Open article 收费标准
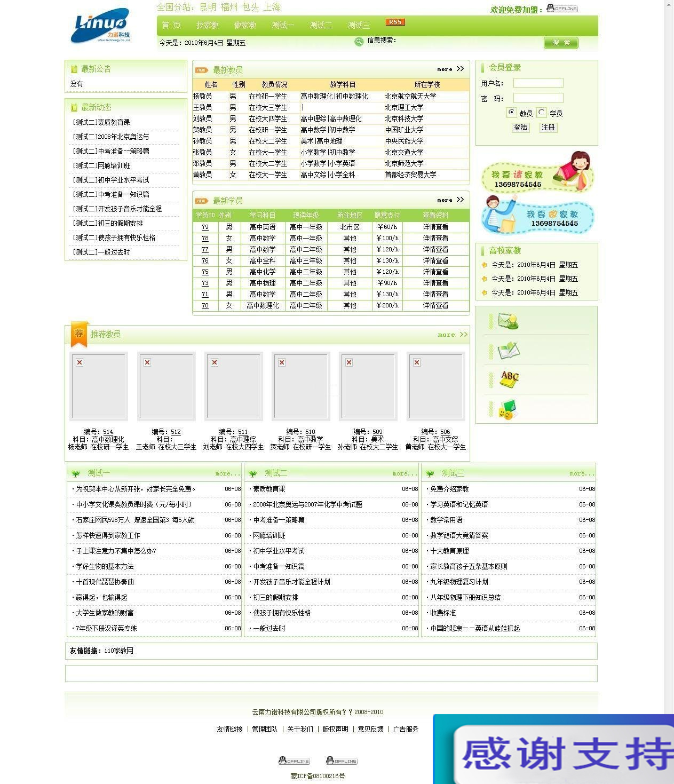This screenshot has width=674, height=784. click(443, 613)
